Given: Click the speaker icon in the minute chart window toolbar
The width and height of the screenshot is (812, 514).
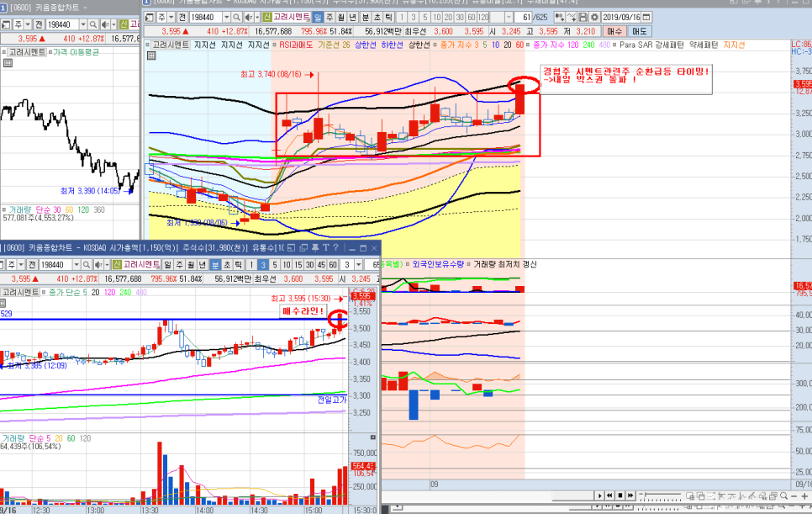Looking at the screenshot, I should click(98, 264).
